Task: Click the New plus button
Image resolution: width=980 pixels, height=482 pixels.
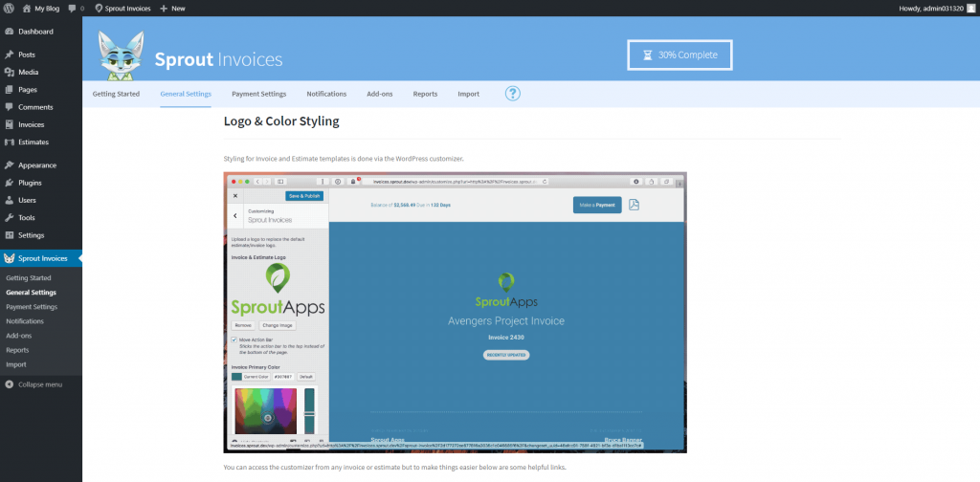Action: pyautogui.click(x=172, y=9)
